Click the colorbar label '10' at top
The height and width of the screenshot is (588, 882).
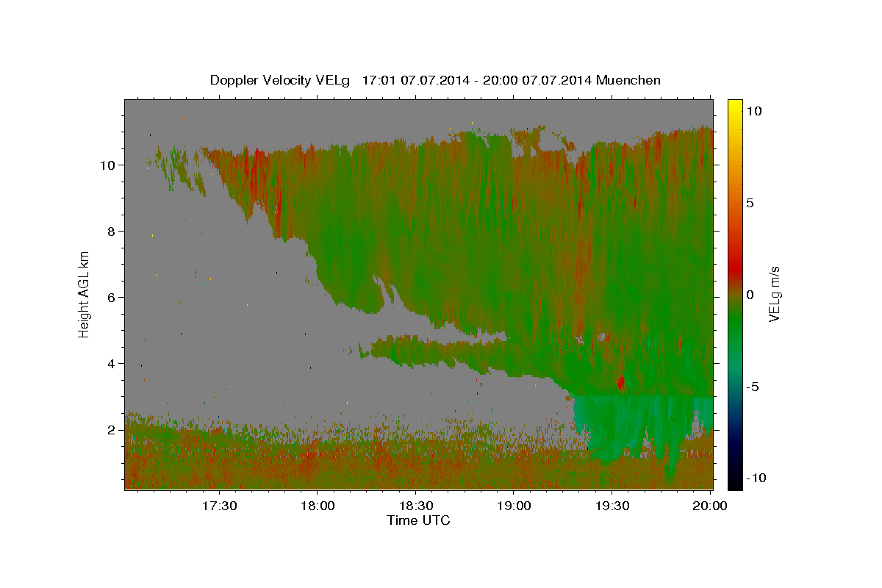point(754,111)
